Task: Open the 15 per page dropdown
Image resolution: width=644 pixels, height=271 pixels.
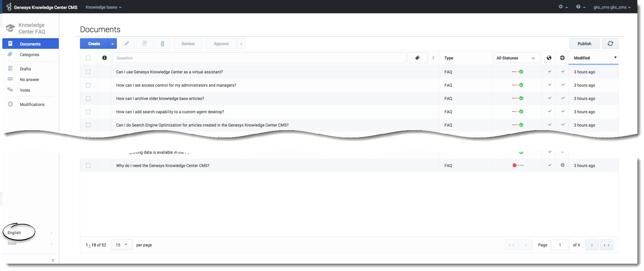Action: click(x=122, y=245)
